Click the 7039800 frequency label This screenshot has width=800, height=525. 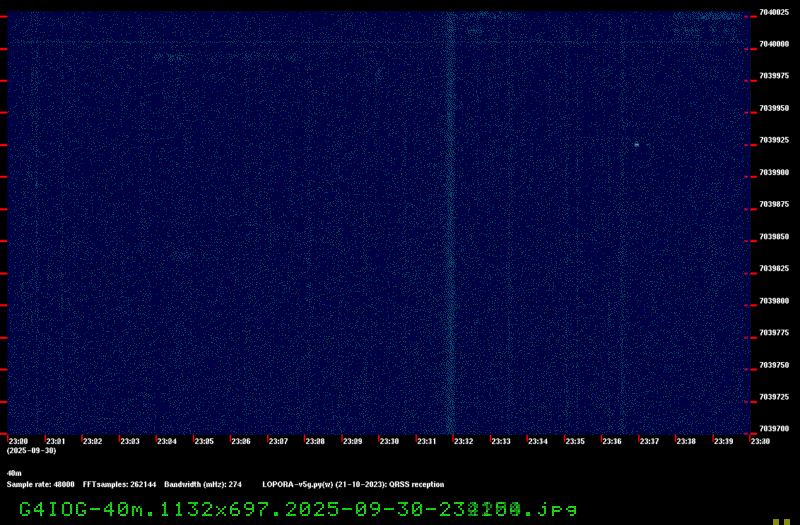[774, 301]
